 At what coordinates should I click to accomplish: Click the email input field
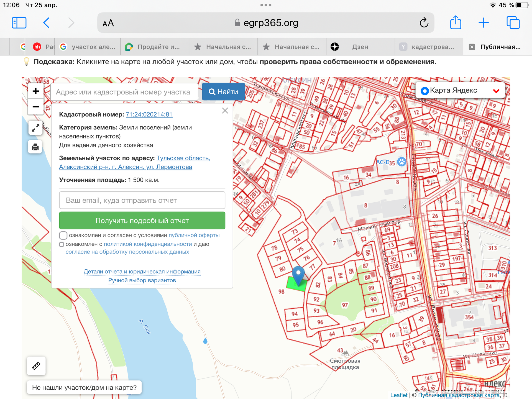(142, 200)
